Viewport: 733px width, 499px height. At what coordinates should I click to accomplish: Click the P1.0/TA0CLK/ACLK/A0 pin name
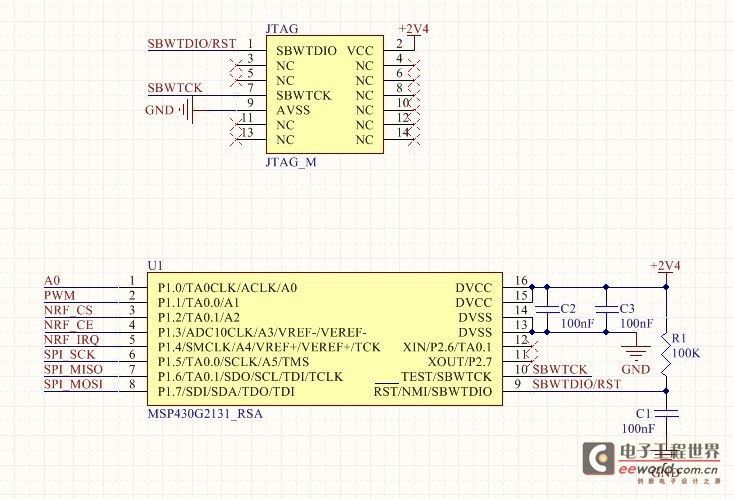click(227, 288)
